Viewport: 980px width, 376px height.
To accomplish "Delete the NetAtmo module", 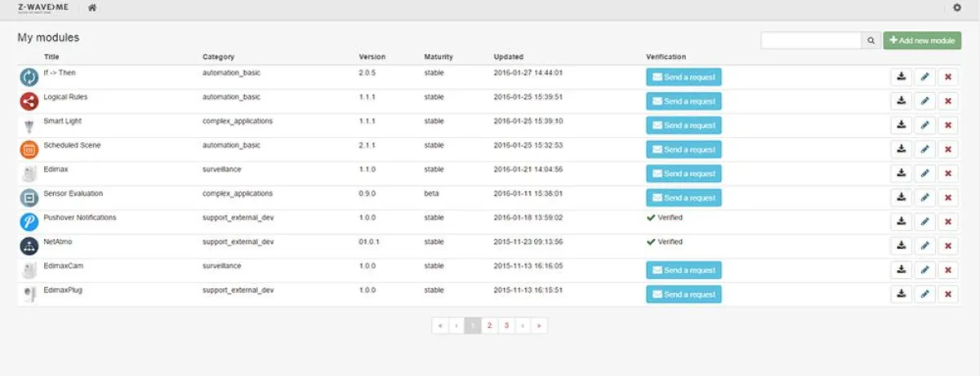I will point(948,246).
